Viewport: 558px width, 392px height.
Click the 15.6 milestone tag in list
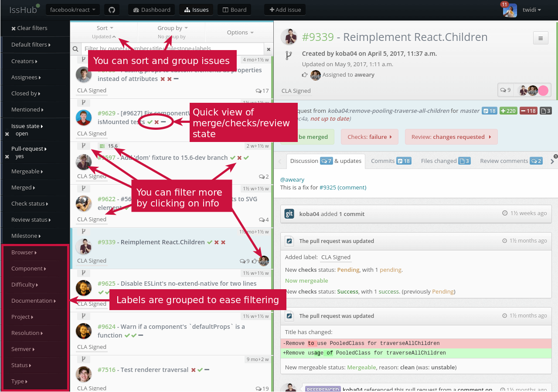click(x=109, y=146)
